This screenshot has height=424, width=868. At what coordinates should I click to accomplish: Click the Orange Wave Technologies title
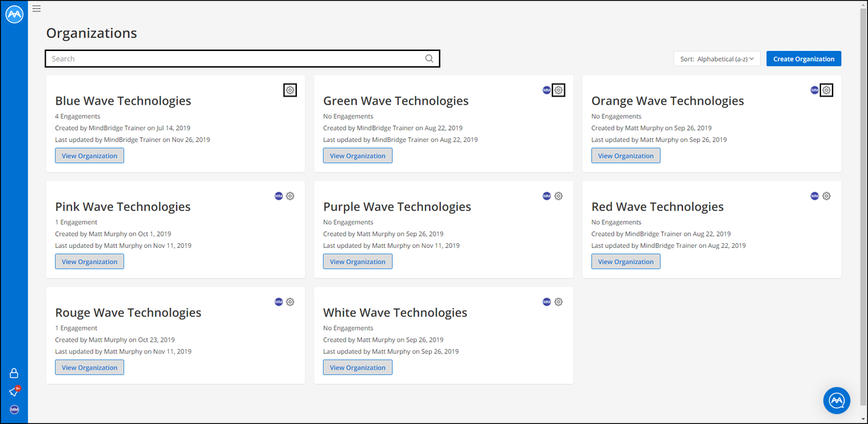[x=668, y=101]
